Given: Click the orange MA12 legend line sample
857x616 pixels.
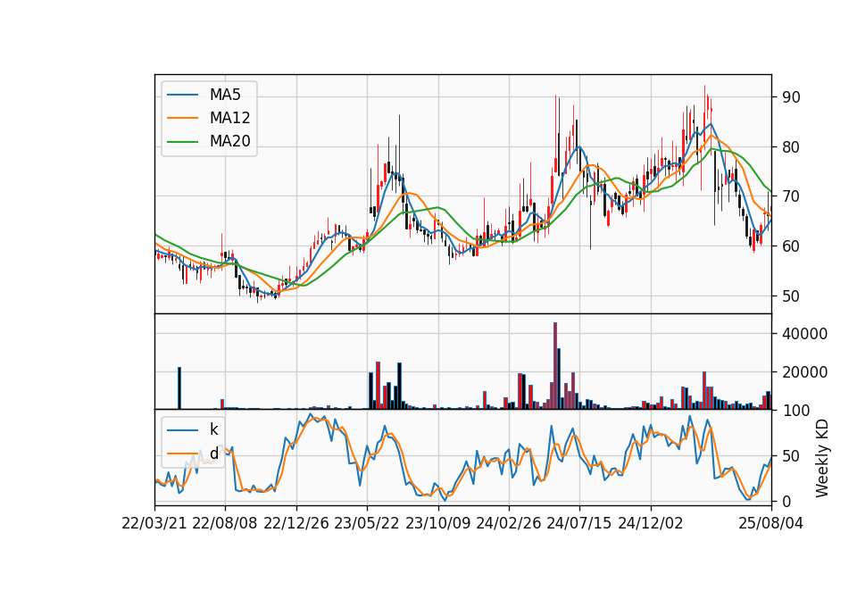Looking at the screenshot, I should (x=182, y=118).
